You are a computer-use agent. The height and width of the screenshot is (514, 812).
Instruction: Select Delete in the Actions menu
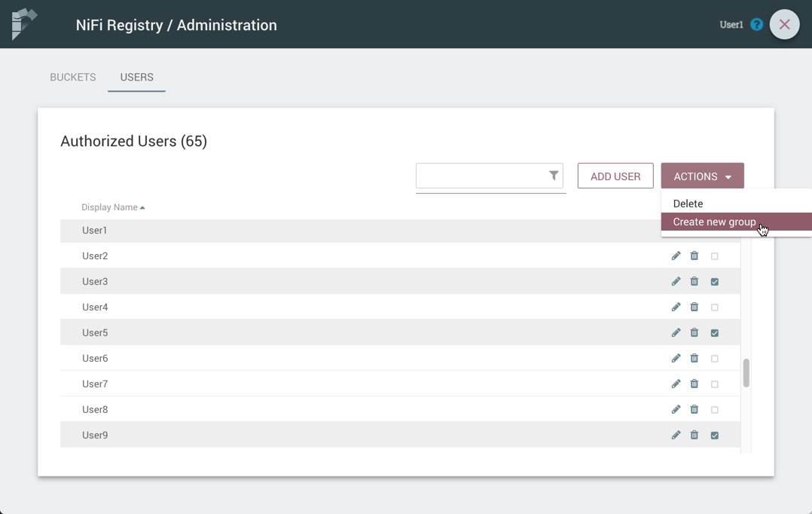688,203
